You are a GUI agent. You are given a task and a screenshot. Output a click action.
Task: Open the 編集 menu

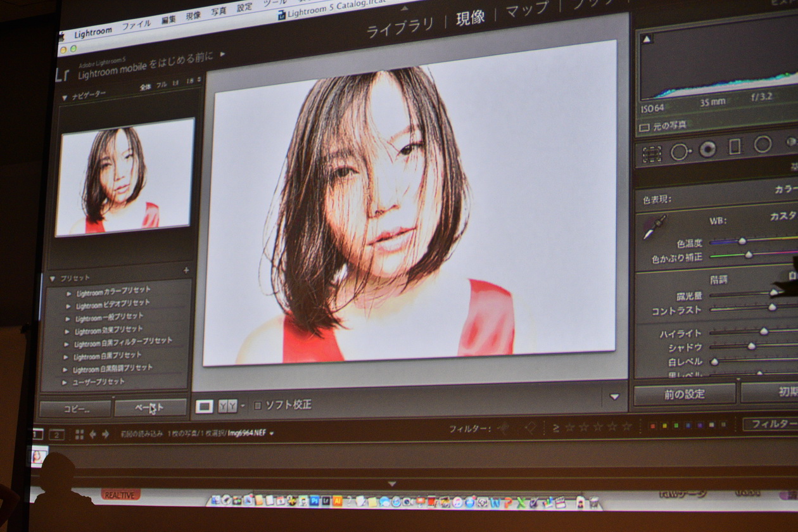169,20
